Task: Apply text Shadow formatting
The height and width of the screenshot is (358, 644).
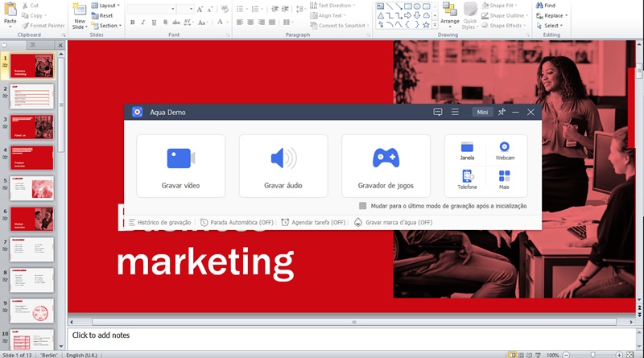Action: (x=165, y=23)
